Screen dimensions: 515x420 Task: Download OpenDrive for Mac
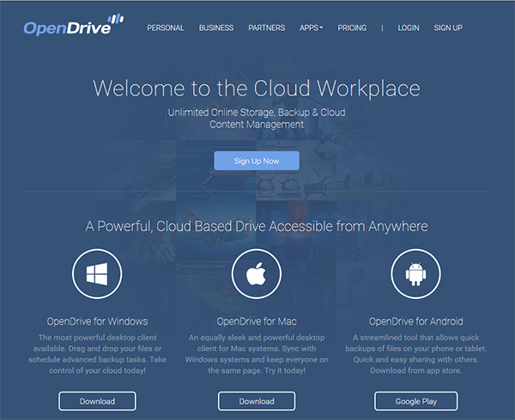(x=257, y=401)
